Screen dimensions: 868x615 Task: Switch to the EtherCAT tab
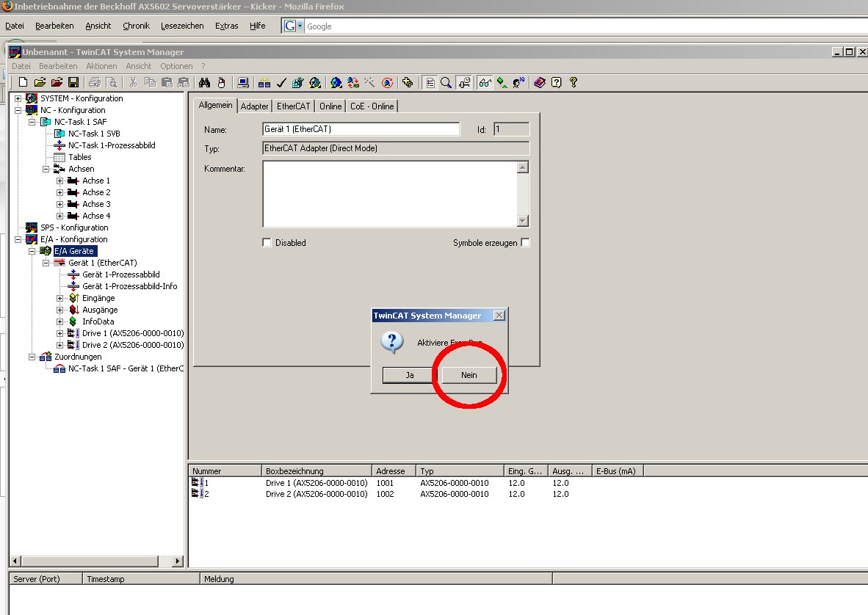[294, 106]
